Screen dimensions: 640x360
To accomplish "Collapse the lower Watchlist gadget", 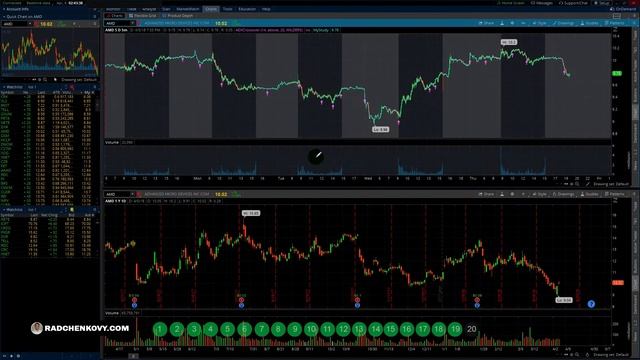I will (x=4, y=210).
